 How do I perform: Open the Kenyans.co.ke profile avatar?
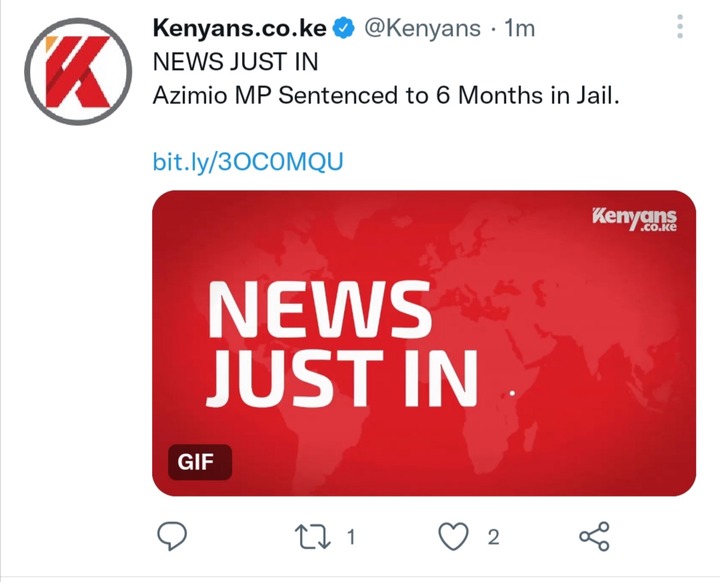tap(78, 72)
